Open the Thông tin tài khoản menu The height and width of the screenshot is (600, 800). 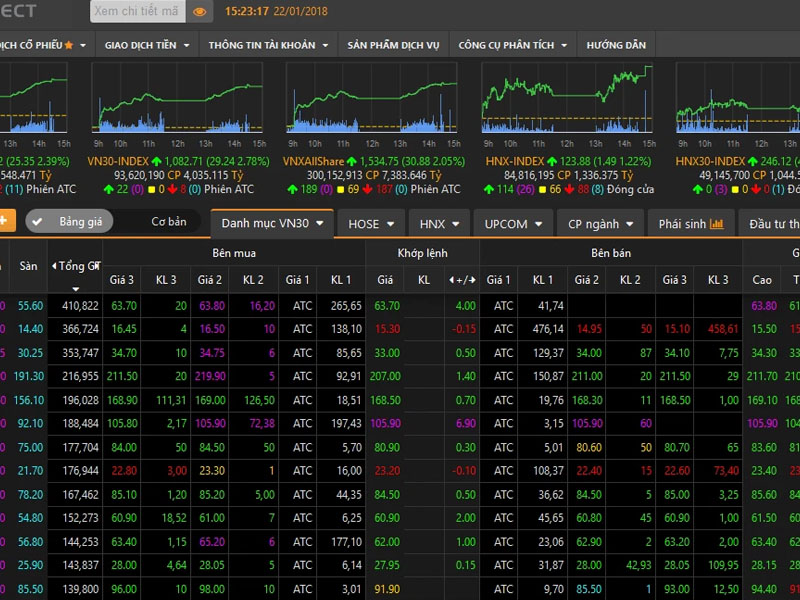pos(268,45)
